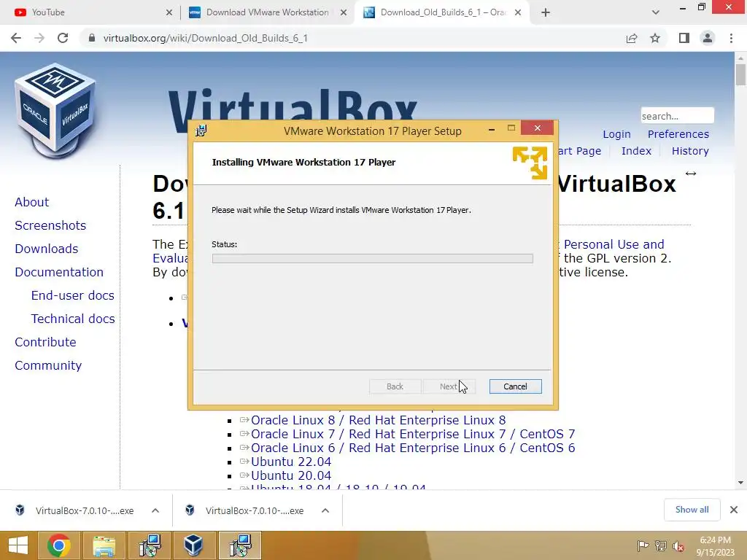Viewport: 747px width, 560px height.
Task: Close the Download_Old_Builds_6_1 tab
Action: [x=518, y=12]
